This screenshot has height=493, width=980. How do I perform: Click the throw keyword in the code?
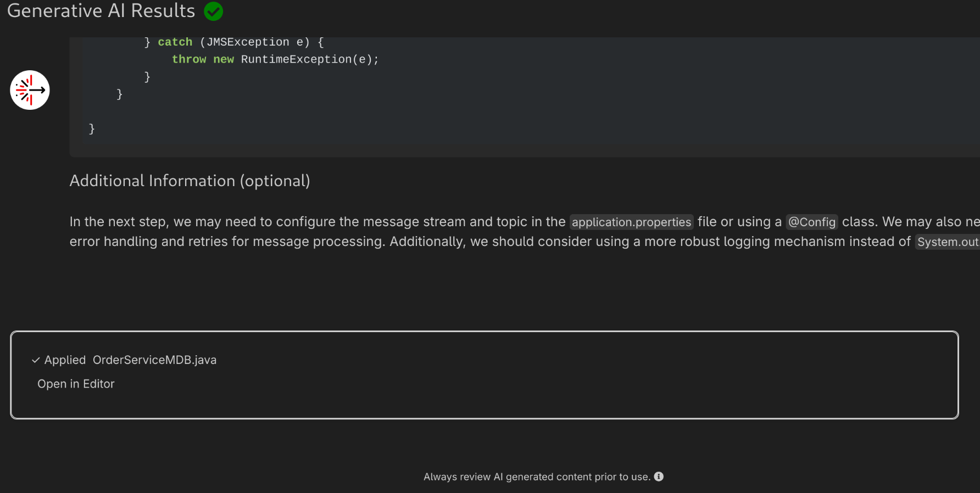coord(189,59)
